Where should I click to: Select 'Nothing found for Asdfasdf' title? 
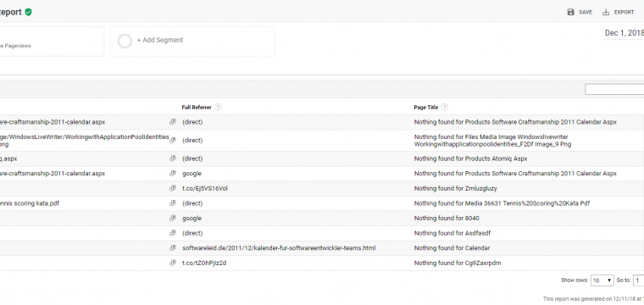(x=452, y=233)
